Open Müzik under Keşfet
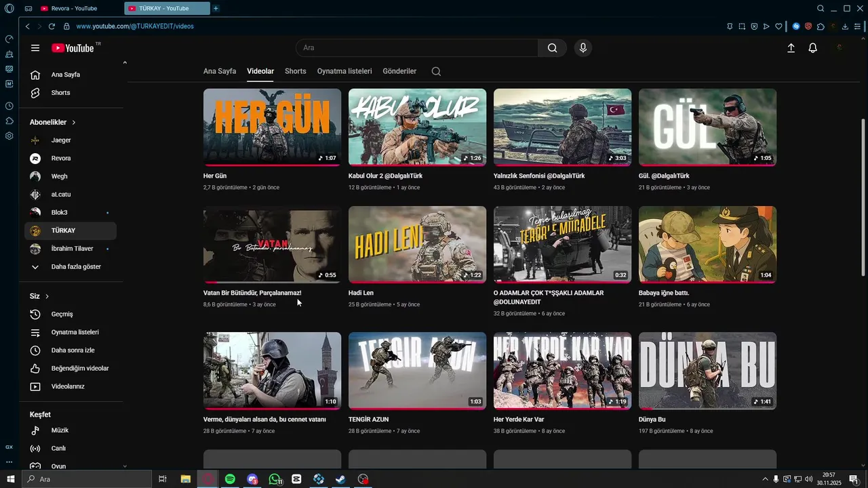The image size is (868, 488). point(71,430)
